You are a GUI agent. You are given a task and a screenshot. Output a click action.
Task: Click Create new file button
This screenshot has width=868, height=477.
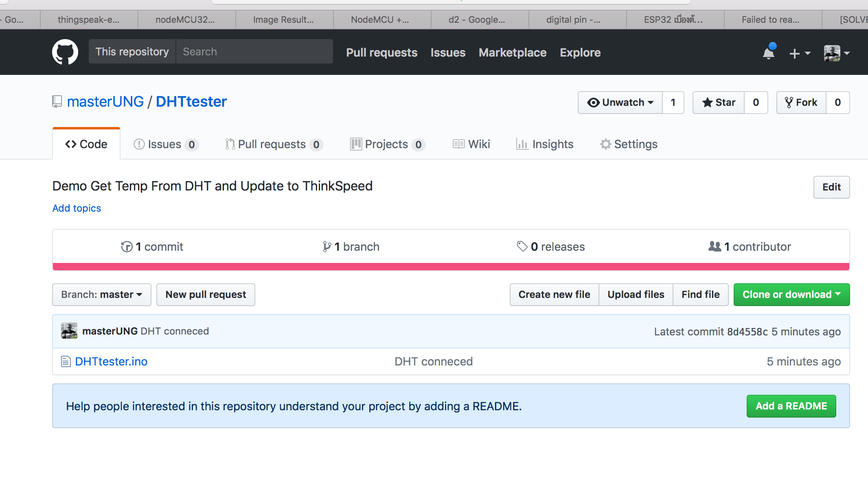tap(554, 295)
